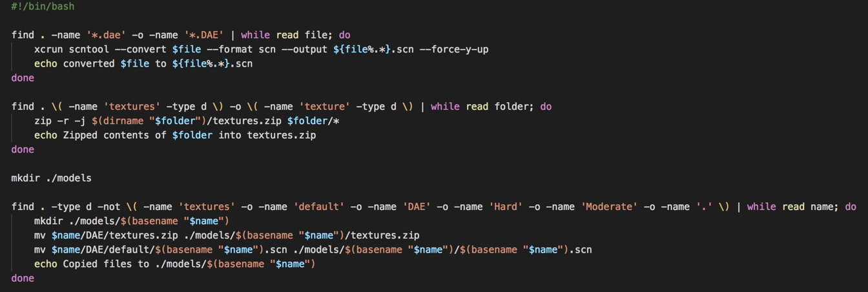Screen dimensions: 868x292
Task: Click the 'Hard' quoted string
Action: point(506,207)
